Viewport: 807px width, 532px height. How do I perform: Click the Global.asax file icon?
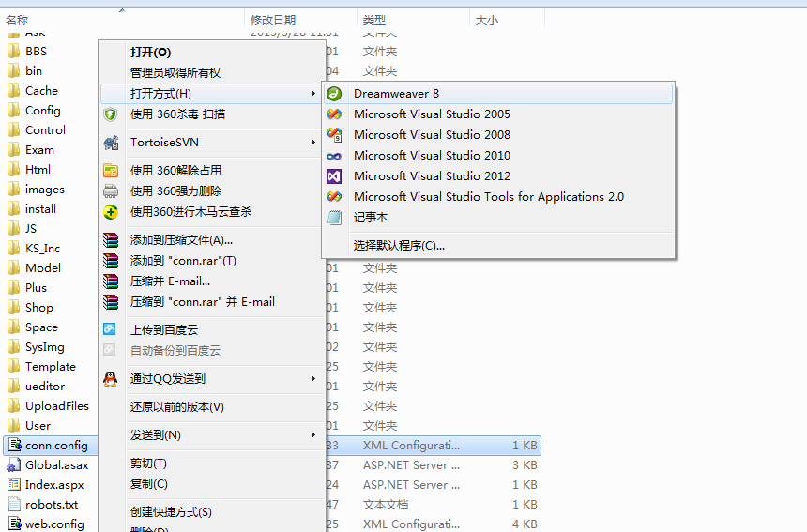pos(13,465)
